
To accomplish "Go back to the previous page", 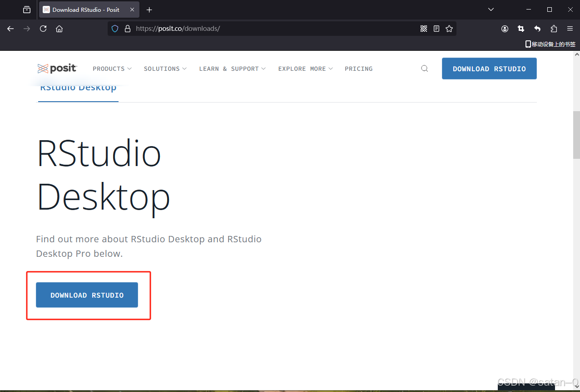I will (10, 29).
